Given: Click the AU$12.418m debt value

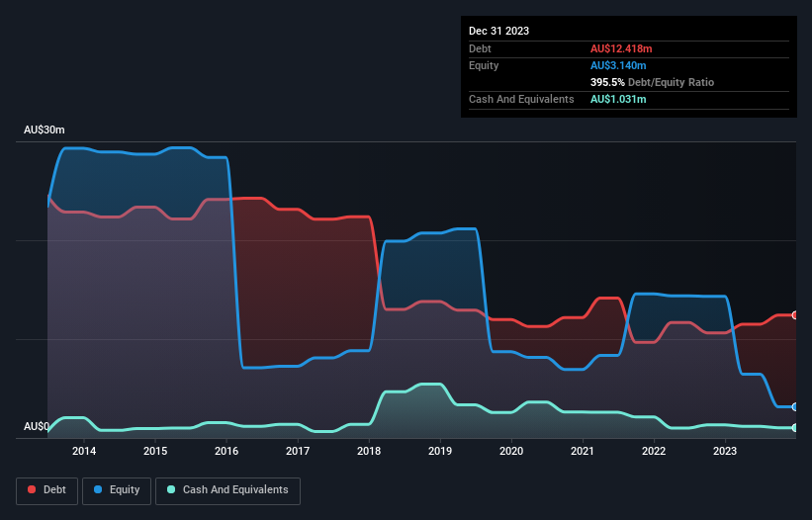Looking at the screenshot, I should pos(621,48).
